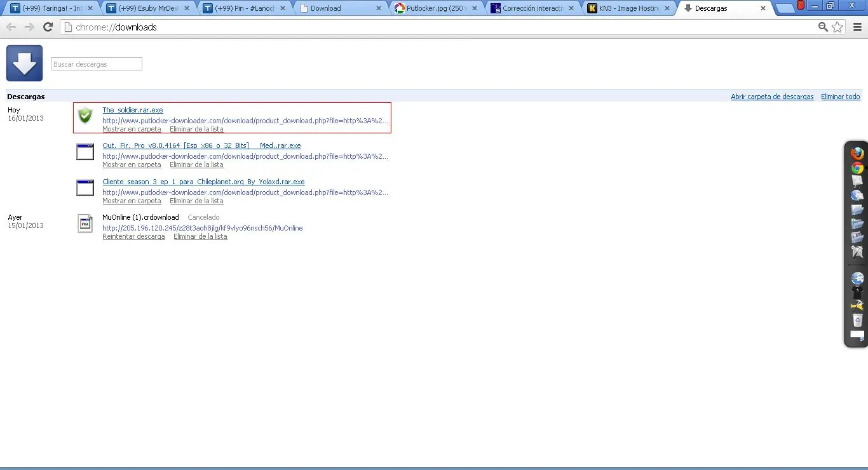Close the Putlocker.jpg tab
The width and height of the screenshot is (868, 470).
(475, 8)
